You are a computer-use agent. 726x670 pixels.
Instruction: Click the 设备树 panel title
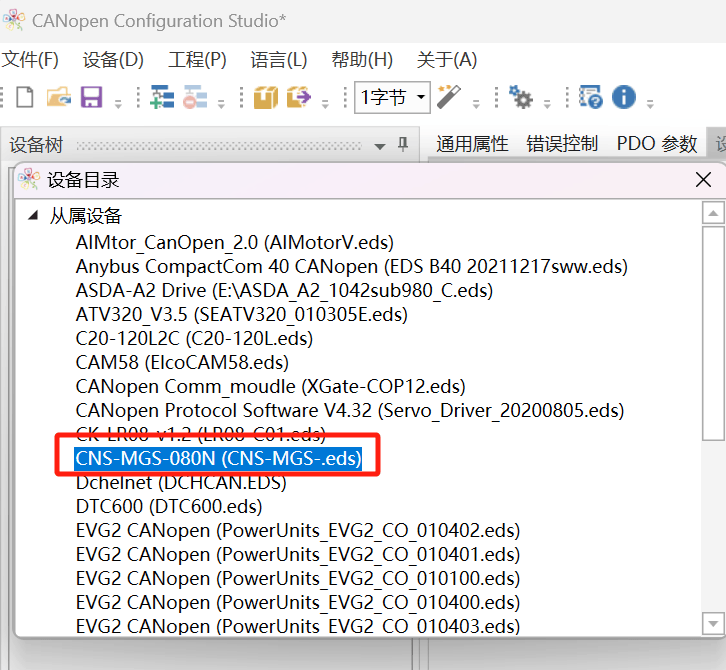[36, 145]
